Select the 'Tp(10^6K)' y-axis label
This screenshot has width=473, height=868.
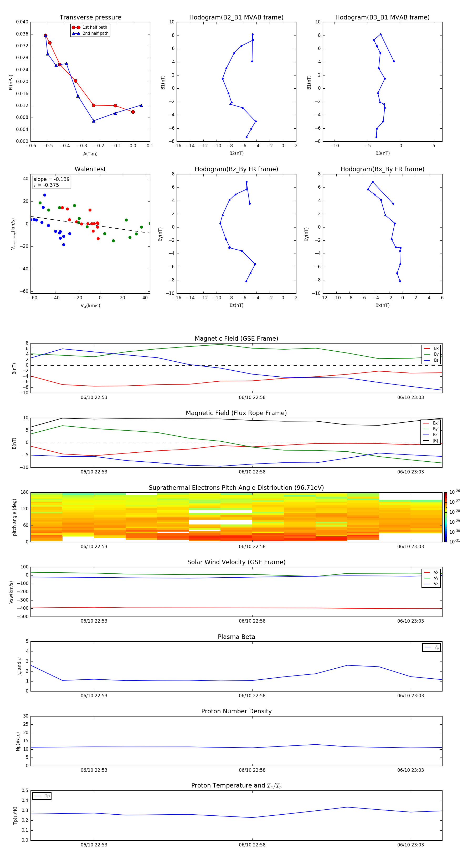[15, 815]
